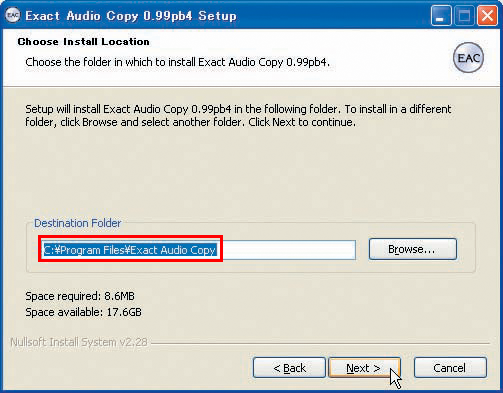This screenshot has width=503, height=393.
Task: Click the 'Space available: 17.6GB' text
Action: point(83,312)
